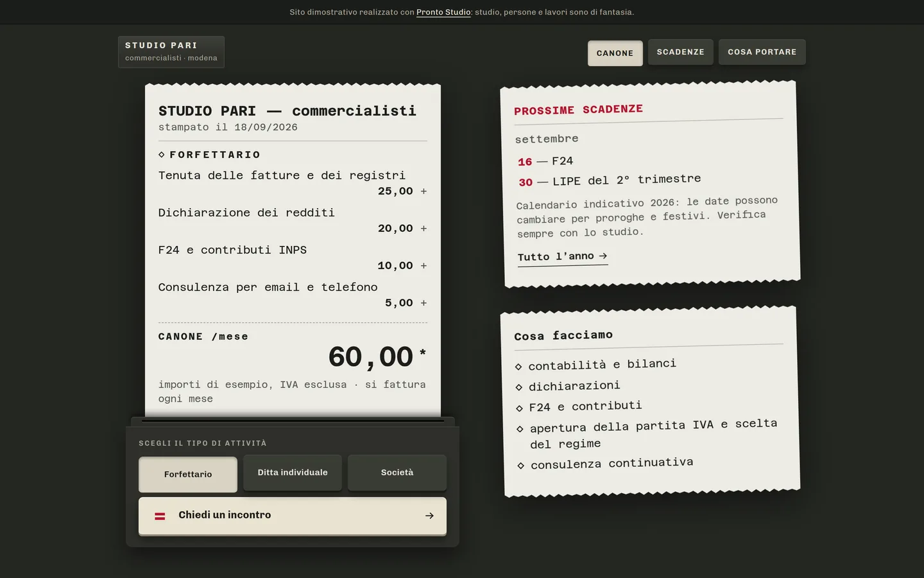Select the Forfettario activity type

188,475
